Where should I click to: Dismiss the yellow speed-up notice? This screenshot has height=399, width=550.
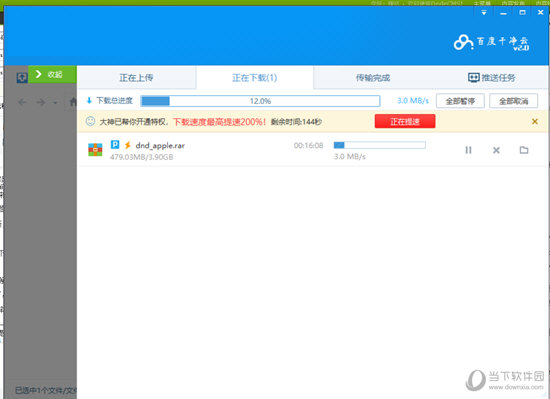535,121
